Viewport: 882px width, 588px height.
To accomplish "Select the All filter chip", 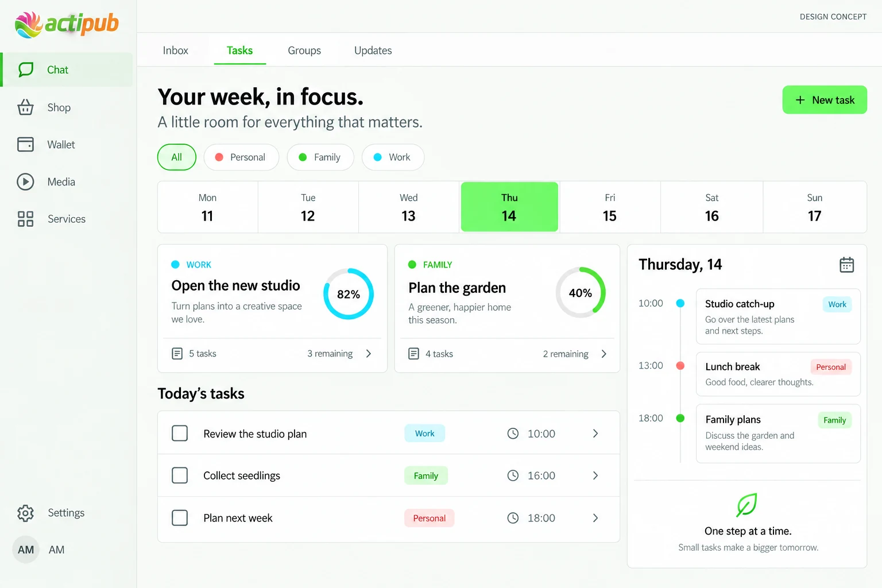I will 177,157.
